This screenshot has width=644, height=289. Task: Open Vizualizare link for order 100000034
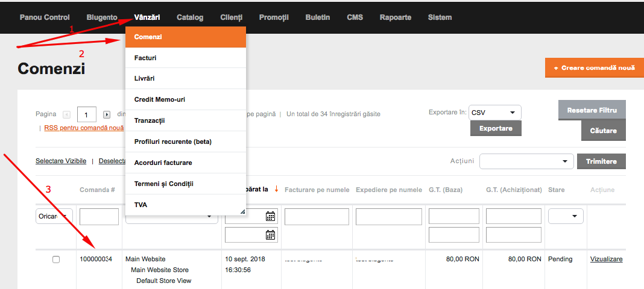click(606, 259)
